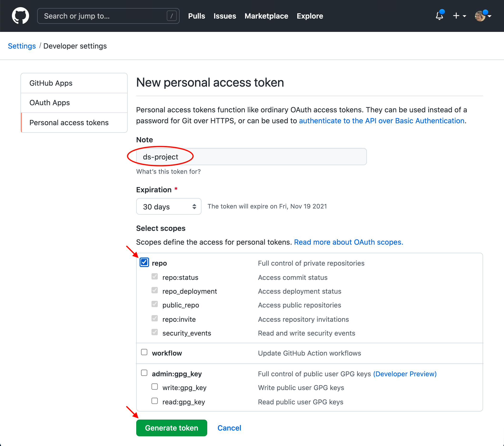Open the notifications bell
The width and height of the screenshot is (504, 446).
pos(439,16)
